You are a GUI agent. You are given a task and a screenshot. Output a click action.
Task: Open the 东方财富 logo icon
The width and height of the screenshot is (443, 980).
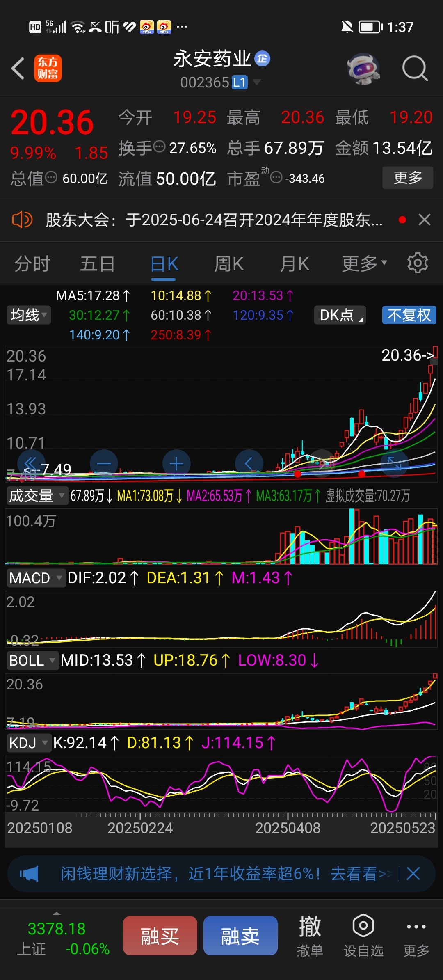click(x=48, y=68)
